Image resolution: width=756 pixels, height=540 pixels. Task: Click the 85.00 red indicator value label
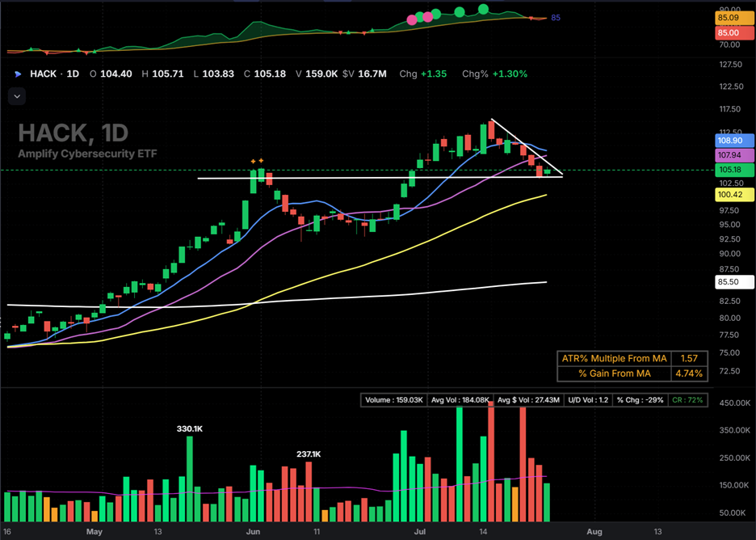[734, 33]
